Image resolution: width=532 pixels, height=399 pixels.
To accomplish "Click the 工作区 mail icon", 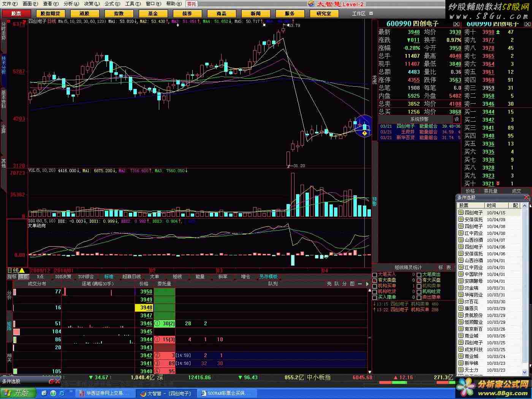I will (371, 13).
